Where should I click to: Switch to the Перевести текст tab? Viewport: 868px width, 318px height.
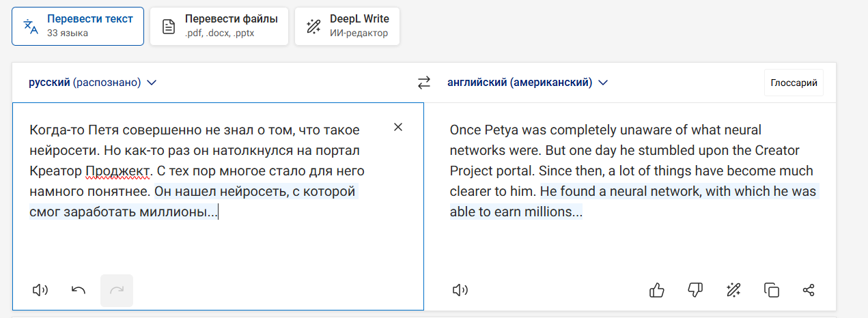click(x=78, y=26)
